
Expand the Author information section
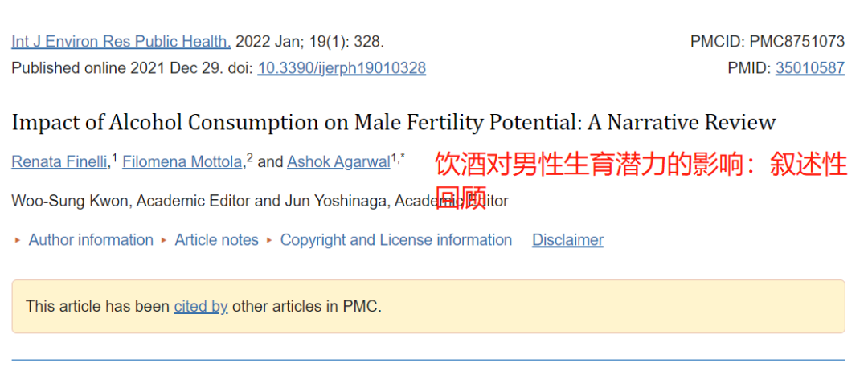[91, 240]
